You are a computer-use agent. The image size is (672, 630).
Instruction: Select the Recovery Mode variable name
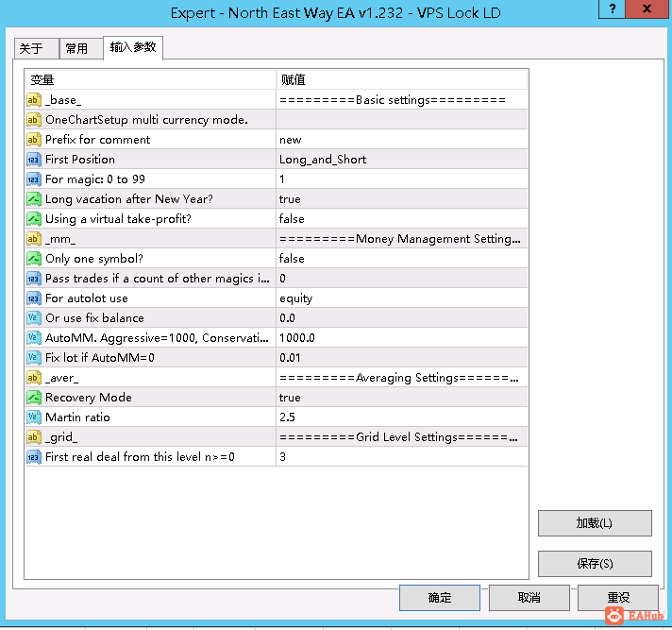[x=89, y=398]
